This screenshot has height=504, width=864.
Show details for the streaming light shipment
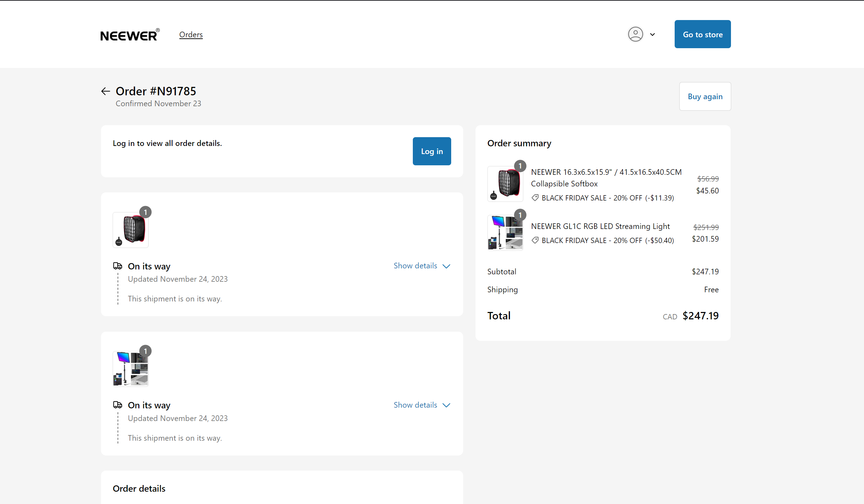(422, 405)
